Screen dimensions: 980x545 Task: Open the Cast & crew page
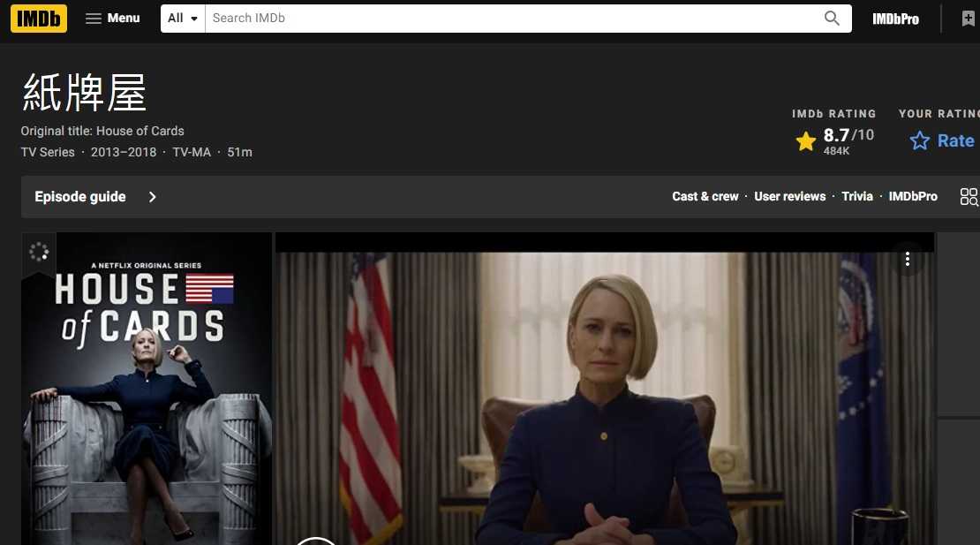click(705, 197)
